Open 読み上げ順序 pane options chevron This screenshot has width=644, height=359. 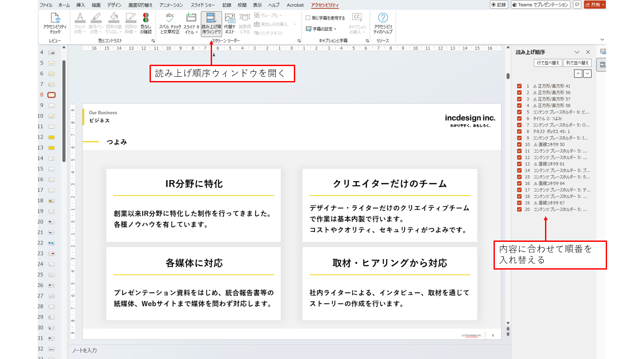(x=577, y=52)
